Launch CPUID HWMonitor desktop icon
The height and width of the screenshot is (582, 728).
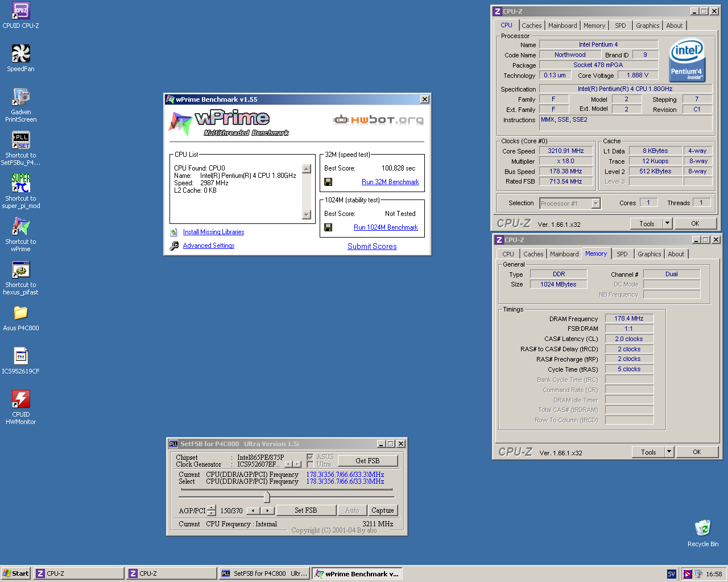pos(21,399)
